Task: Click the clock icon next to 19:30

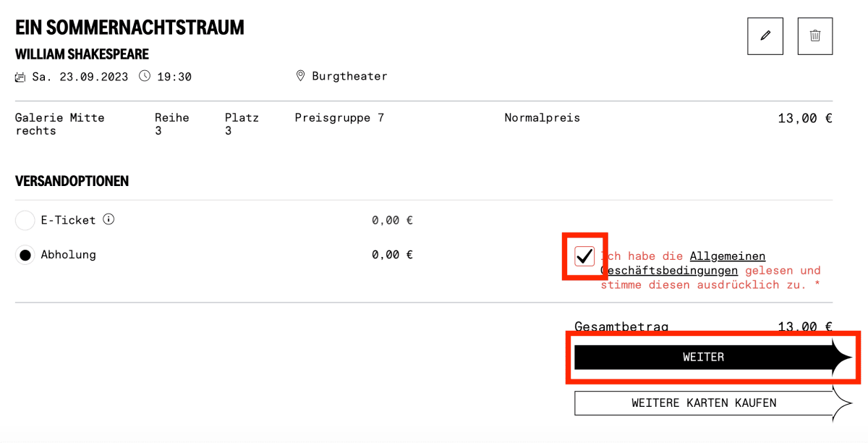Action: (x=145, y=76)
